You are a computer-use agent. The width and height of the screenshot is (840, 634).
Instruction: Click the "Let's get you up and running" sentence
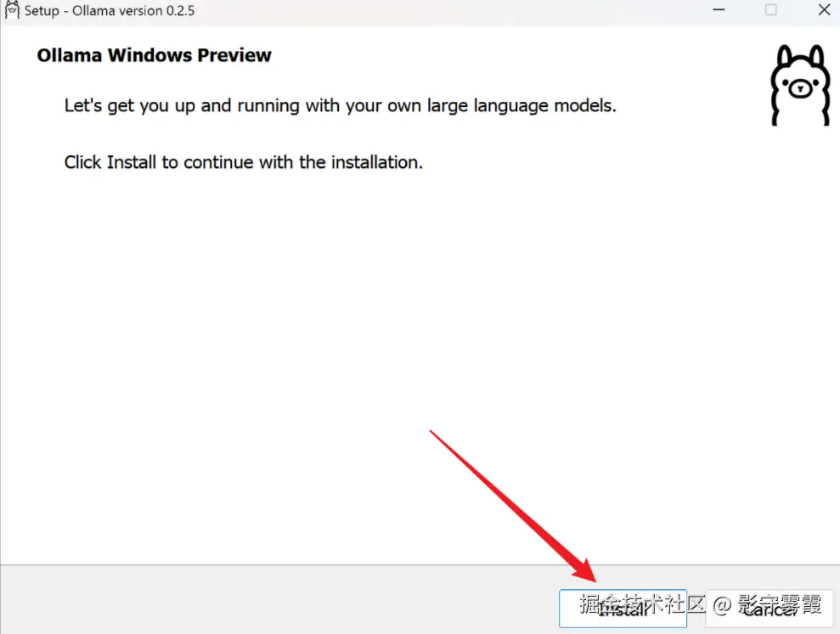point(341,105)
